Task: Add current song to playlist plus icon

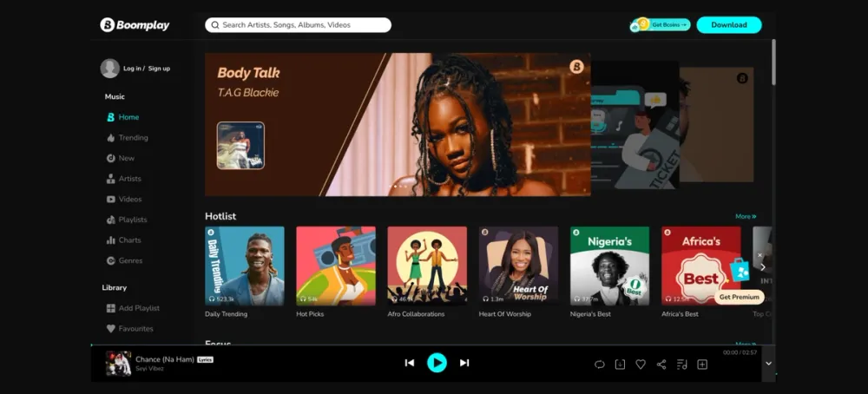Action: click(x=702, y=364)
